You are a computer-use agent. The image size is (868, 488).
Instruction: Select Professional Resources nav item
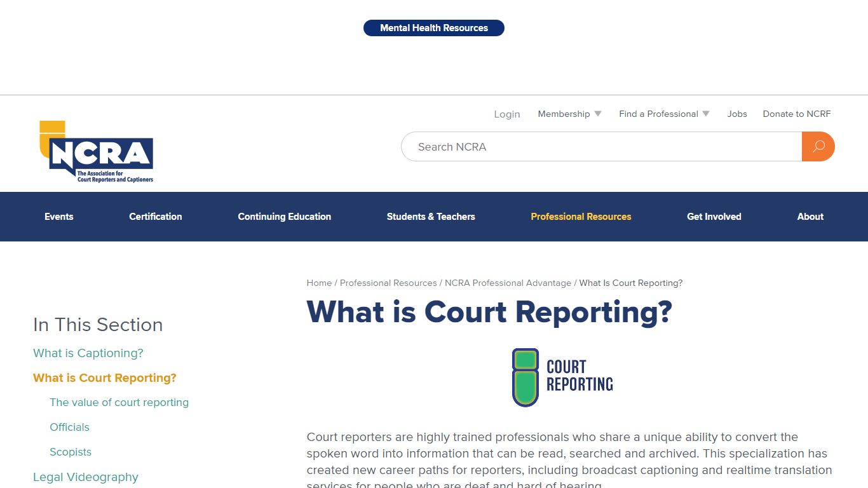click(581, 217)
